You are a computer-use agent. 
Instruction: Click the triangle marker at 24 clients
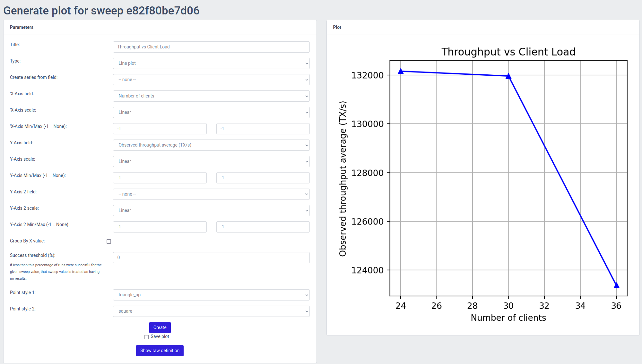(x=401, y=71)
